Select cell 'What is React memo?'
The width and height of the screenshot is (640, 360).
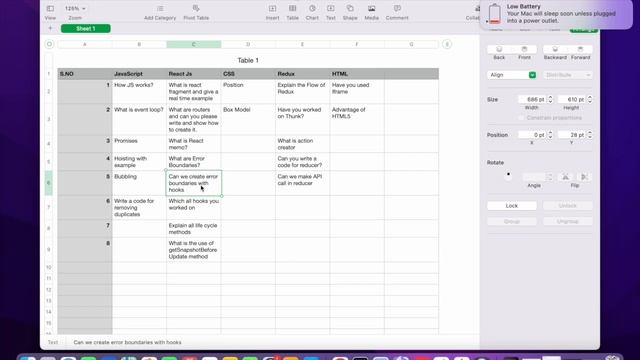click(x=194, y=144)
